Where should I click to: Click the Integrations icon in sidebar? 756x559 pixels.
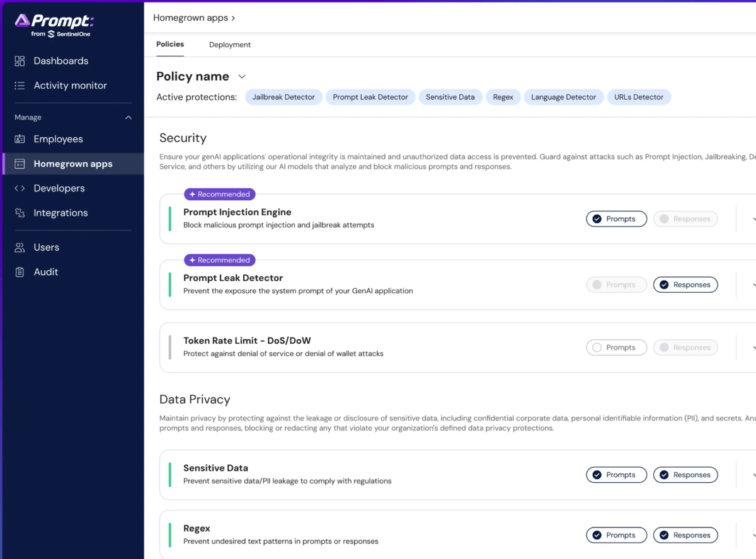coord(20,213)
